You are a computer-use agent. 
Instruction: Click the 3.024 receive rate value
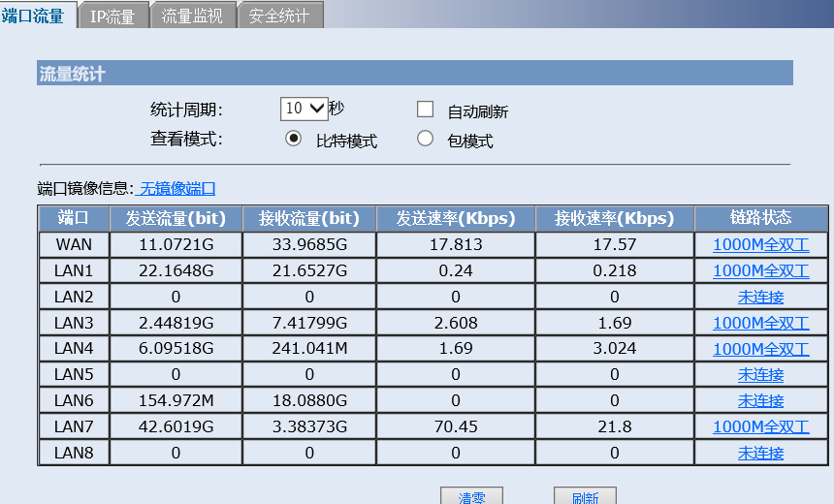click(x=614, y=349)
